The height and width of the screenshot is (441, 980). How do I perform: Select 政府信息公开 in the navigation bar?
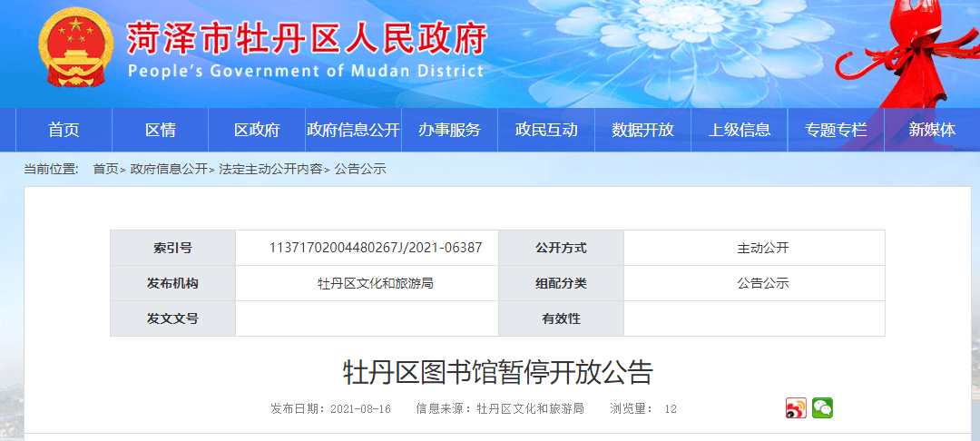tap(353, 130)
